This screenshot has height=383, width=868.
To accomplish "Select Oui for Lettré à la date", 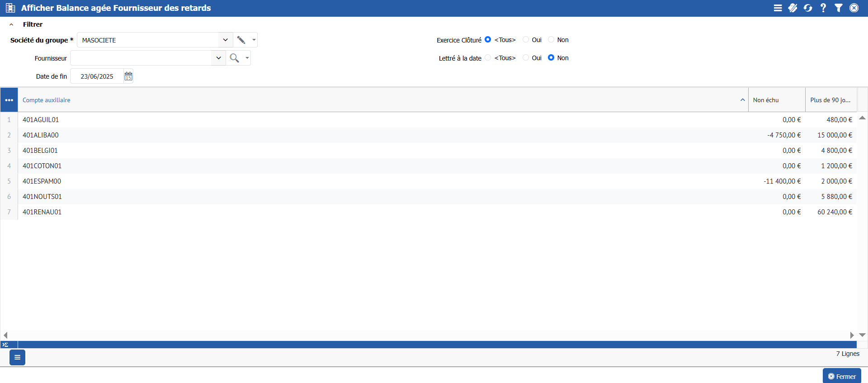I will [x=526, y=58].
